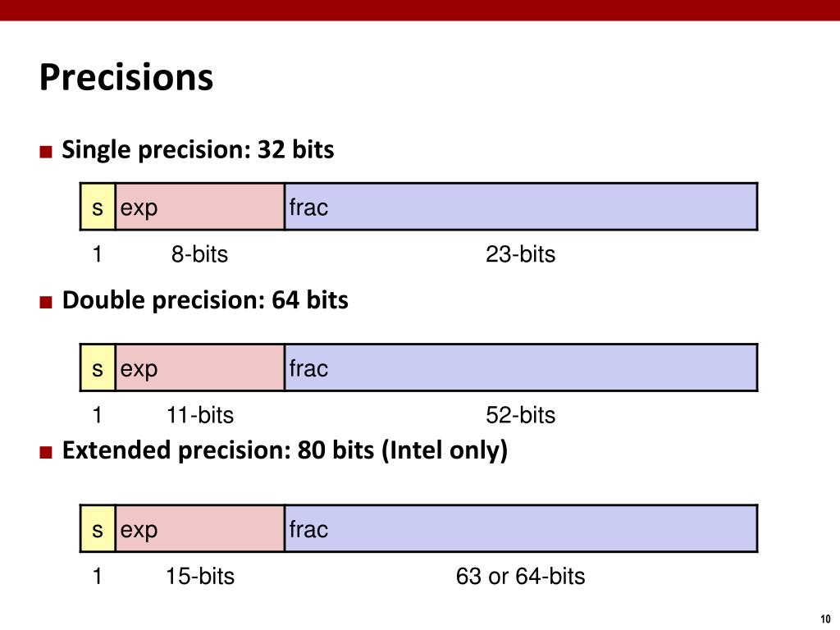This screenshot has height=630, width=840.
Task: Click the pink exp box in double precision
Action: coord(200,368)
